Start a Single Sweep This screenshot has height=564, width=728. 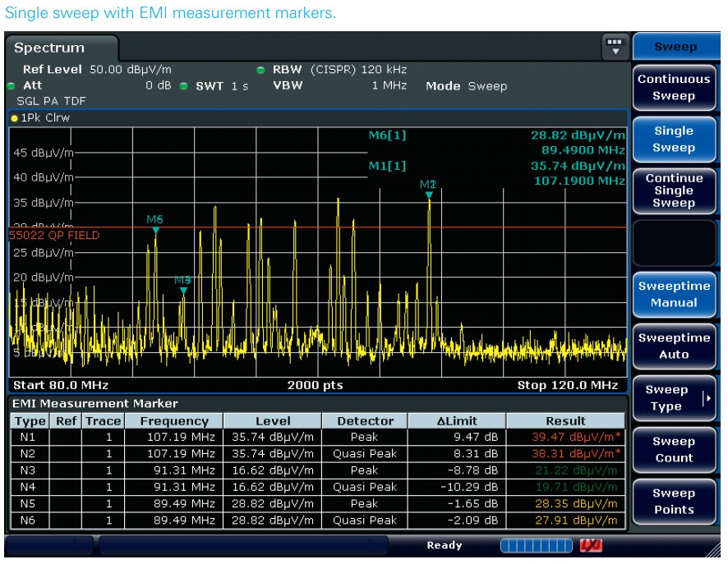674,140
